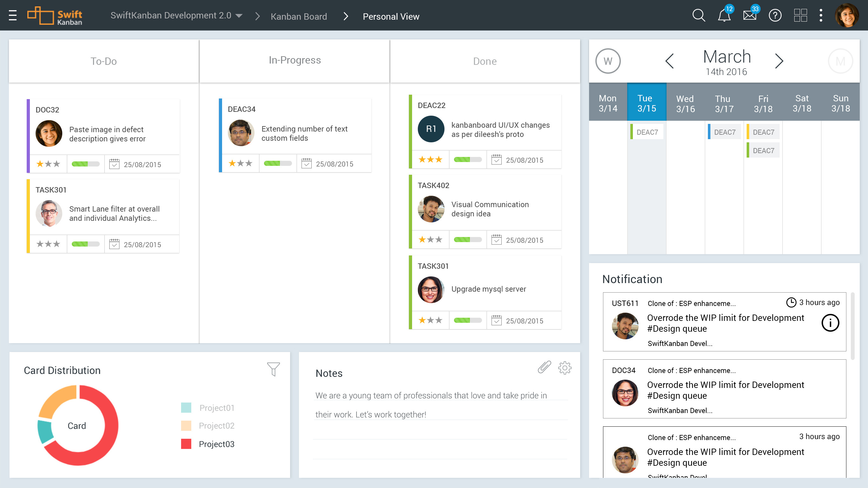Switch calendar to week view (W)

pos(608,61)
